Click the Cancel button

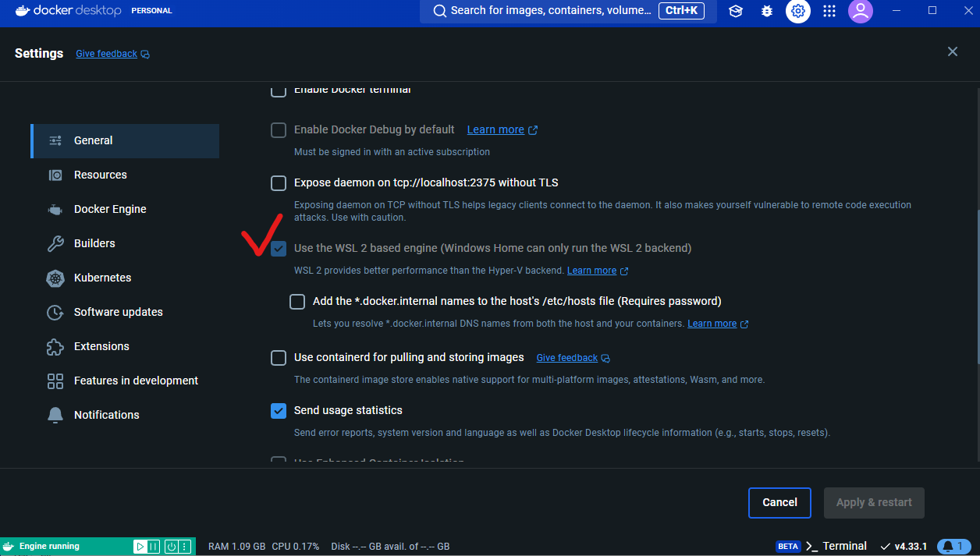[x=779, y=503]
